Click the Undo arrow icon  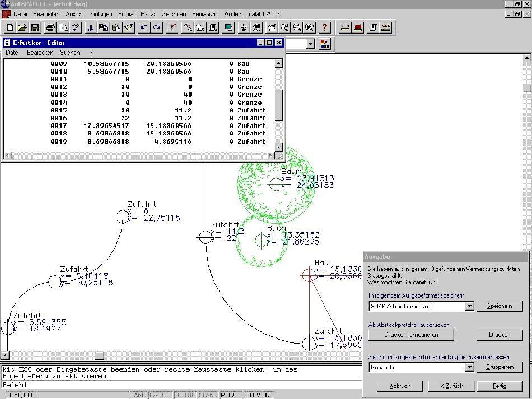pos(144,27)
